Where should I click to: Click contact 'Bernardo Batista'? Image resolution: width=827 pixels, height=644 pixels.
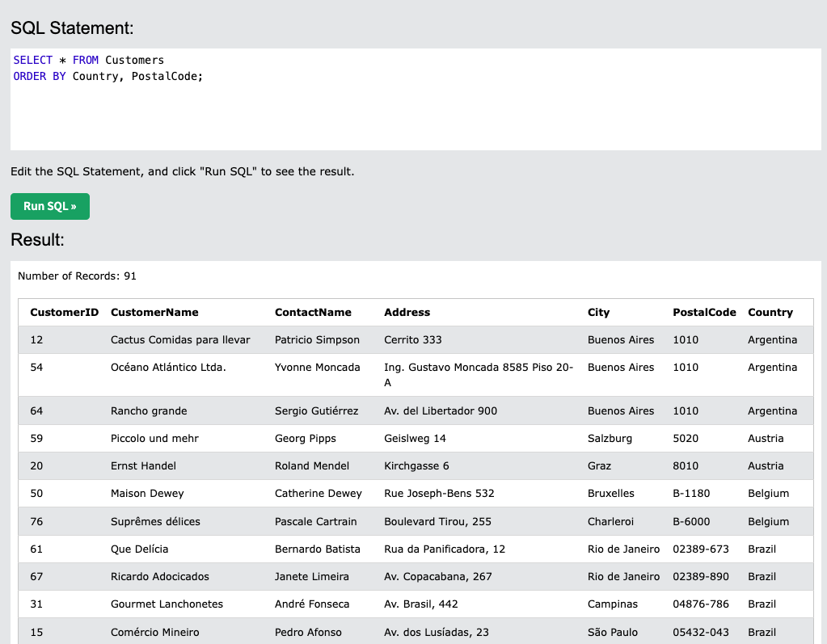(318, 549)
